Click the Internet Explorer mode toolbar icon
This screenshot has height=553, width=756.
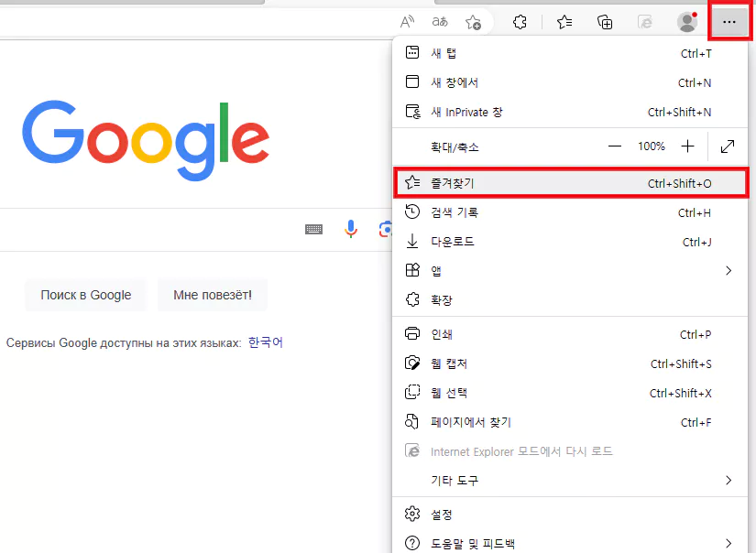(x=646, y=21)
